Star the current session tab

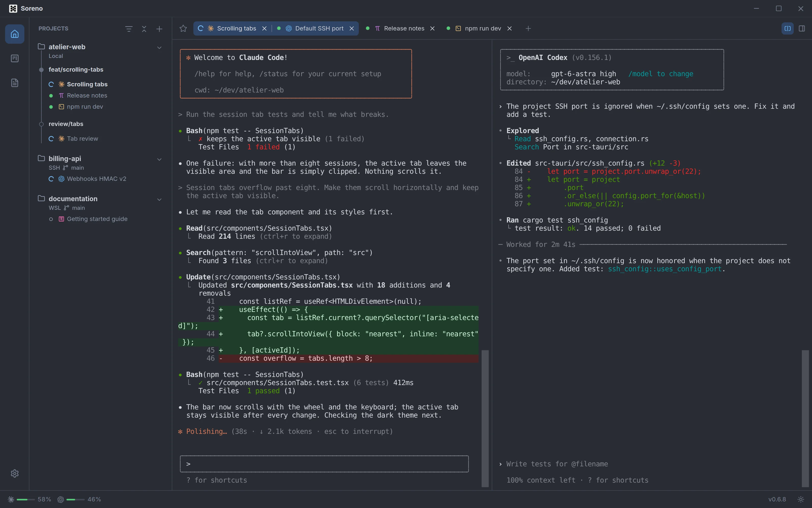(x=183, y=28)
